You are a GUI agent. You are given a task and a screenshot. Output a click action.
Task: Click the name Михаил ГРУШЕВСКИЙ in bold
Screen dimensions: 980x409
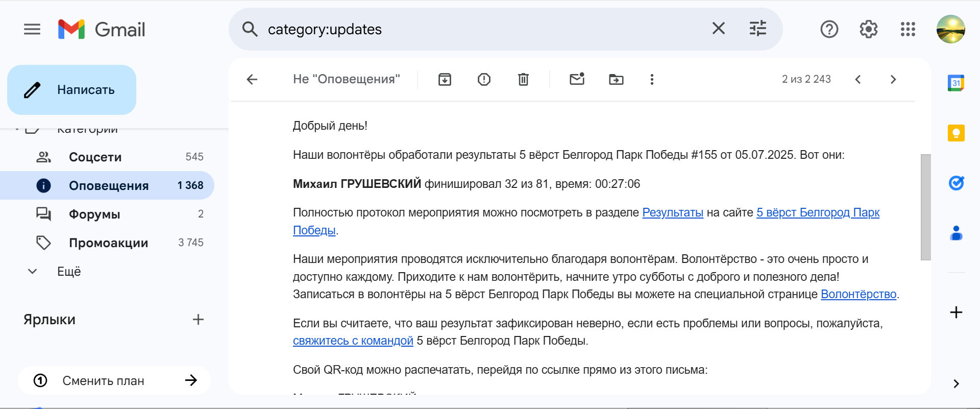pyautogui.click(x=357, y=184)
